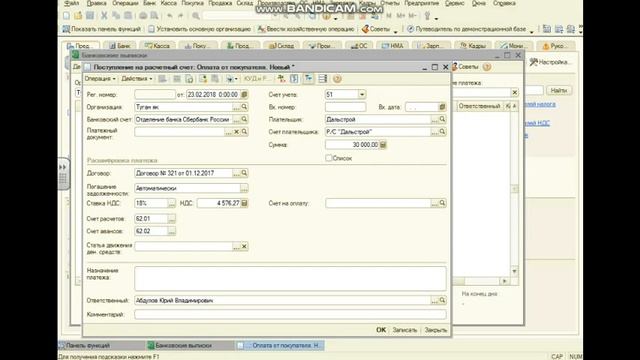Open the Действия dropdown menu
This screenshot has height=360, width=640.
(137, 78)
